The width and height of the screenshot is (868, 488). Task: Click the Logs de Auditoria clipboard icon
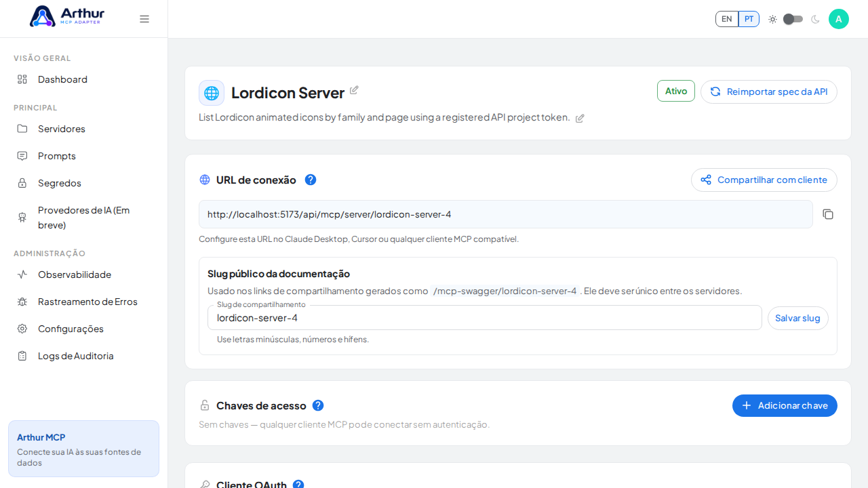pyautogui.click(x=22, y=356)
